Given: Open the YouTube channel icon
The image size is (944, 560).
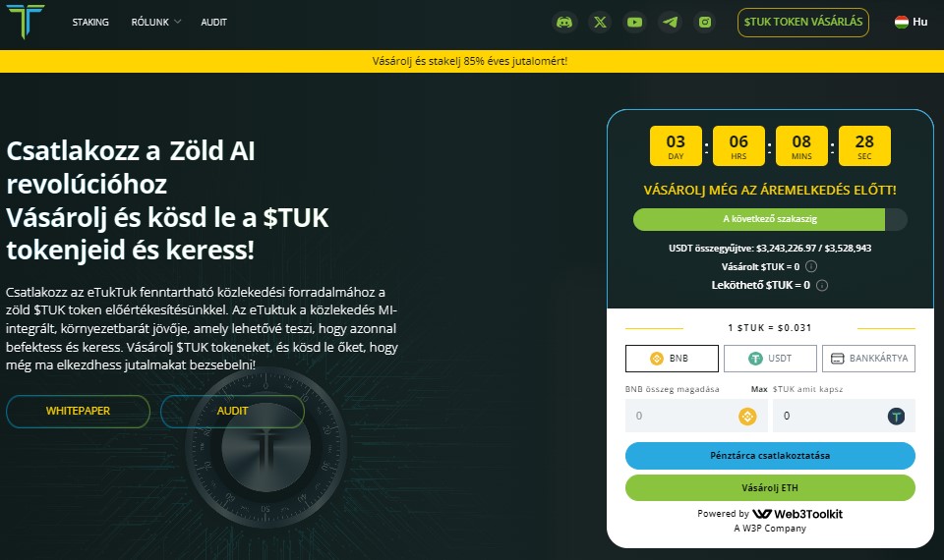Looking at the screenshot, I should pyautogui.click(x=634, y=22).
